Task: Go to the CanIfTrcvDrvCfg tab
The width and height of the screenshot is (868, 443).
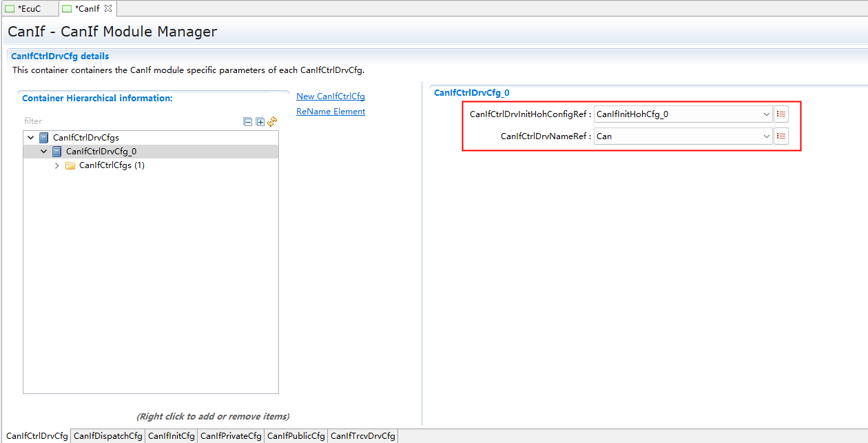Action: [362, 436]
